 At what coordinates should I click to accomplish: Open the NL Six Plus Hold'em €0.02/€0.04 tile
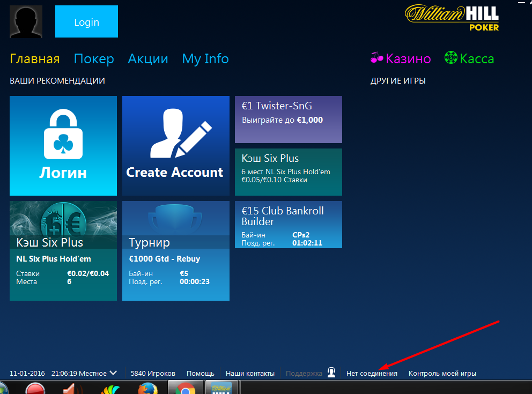tap(63, 251)
